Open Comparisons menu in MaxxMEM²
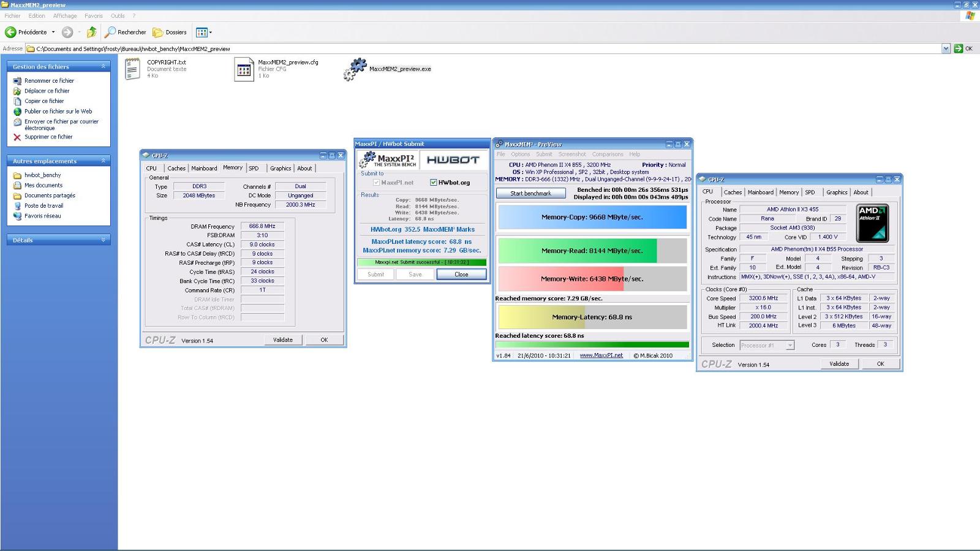The height and width of the screenshot is (551, 980). tap(608, 154)
